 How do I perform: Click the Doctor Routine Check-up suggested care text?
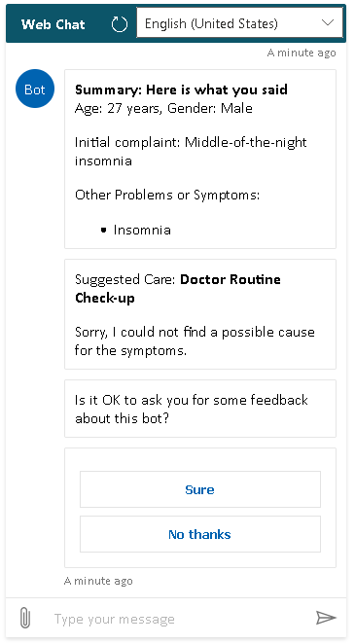pos(178,288)
